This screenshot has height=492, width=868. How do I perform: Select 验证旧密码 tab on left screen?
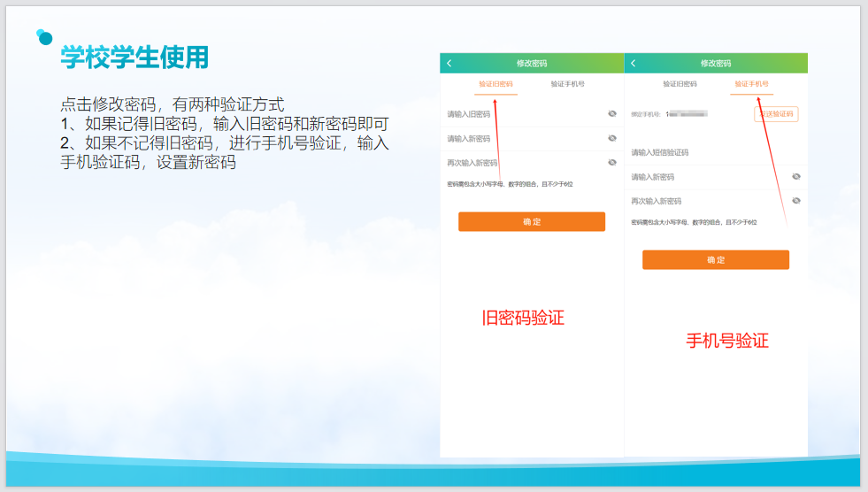coord(495,84)
